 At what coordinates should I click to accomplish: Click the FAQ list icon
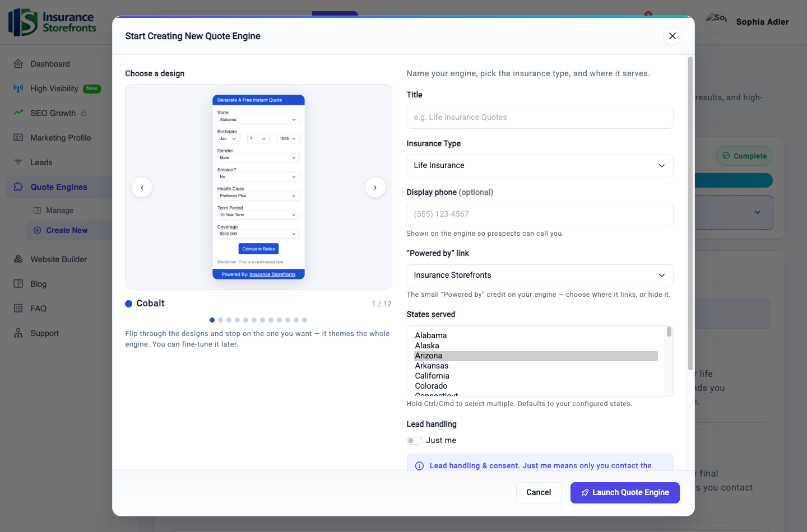pos(18,309)
